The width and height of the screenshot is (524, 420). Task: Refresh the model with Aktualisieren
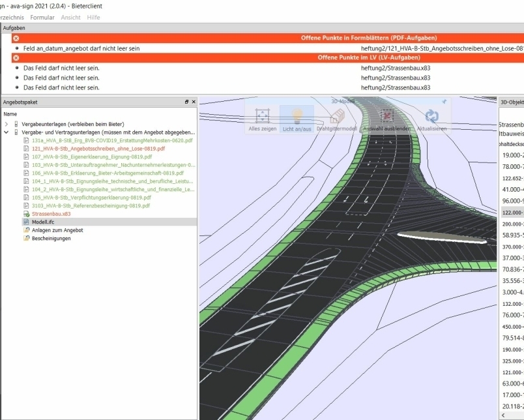(431, 116)
